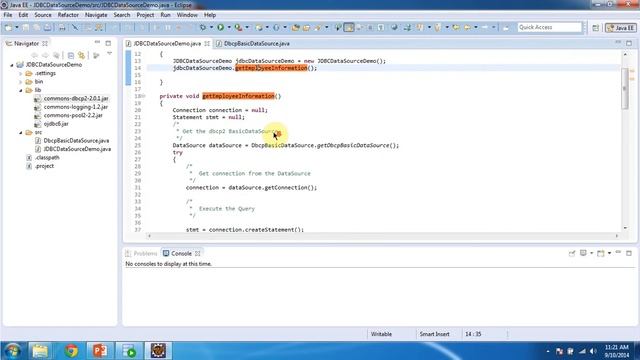Open the Run menu
Image resolution: width=640 pixels, height=360 pixels.
(x=165, y=15)
